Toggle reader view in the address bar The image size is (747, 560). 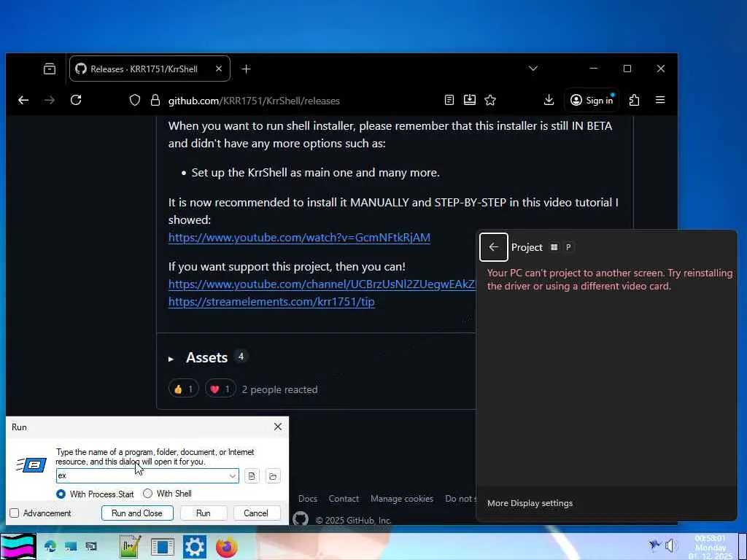coord(449,100)
